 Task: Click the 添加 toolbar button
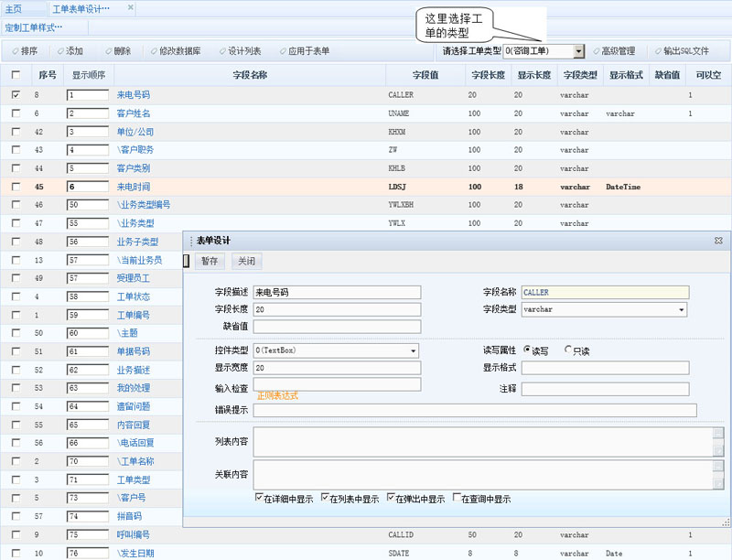pos(70,51)
